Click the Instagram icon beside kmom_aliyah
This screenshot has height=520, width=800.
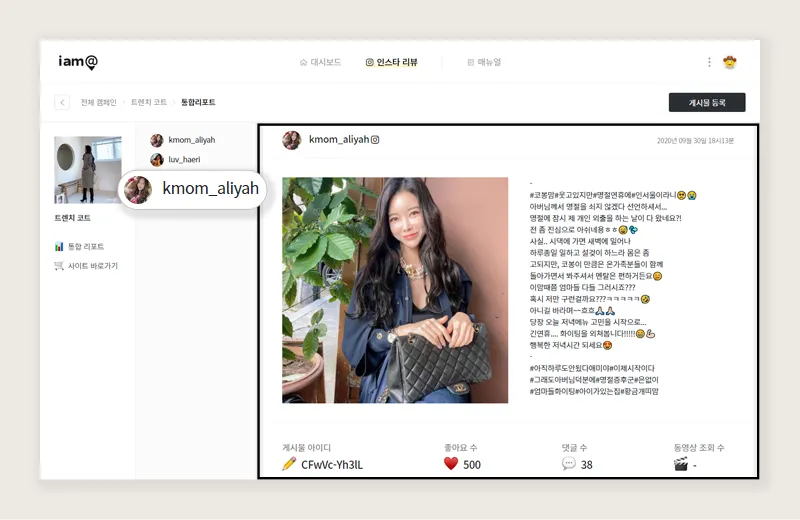point(375,139)
